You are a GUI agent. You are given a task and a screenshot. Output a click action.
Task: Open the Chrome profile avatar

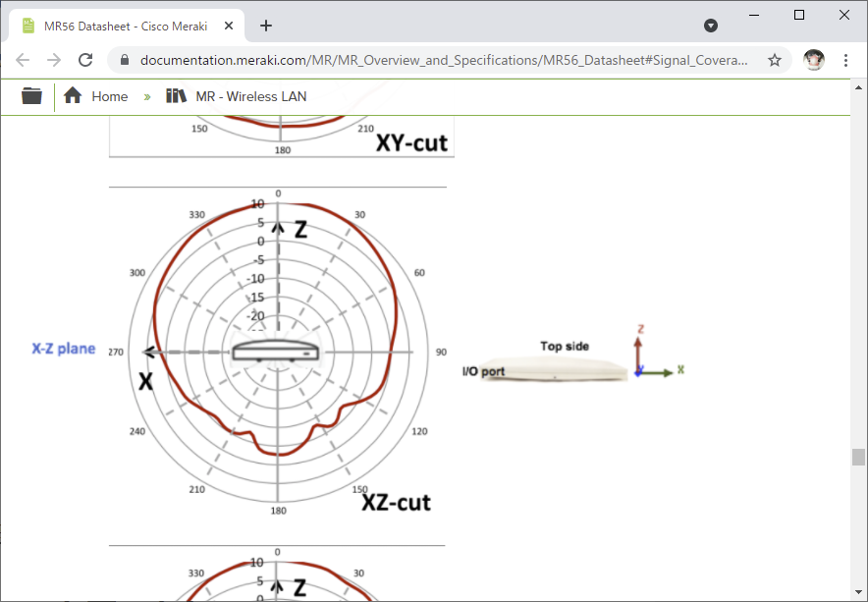(814, 60)
